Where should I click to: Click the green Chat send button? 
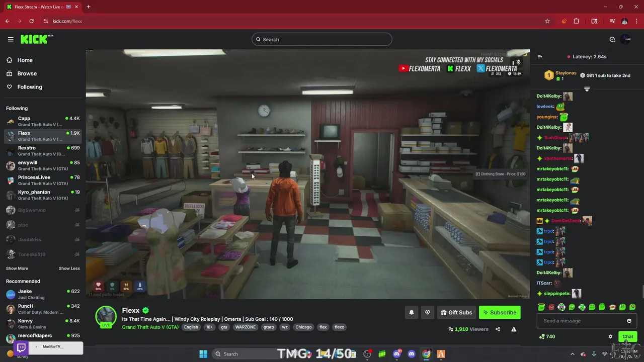(627, 337)
